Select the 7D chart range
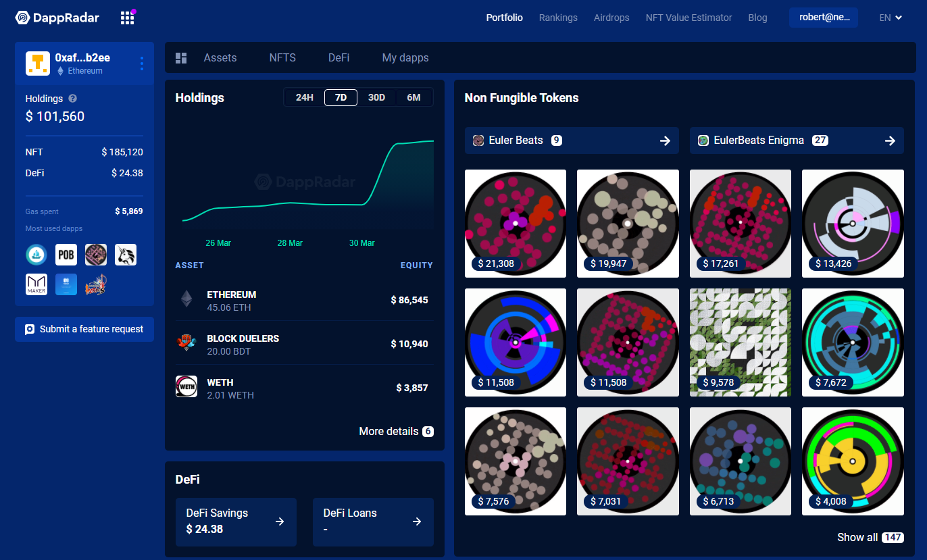 coord(341,97)
